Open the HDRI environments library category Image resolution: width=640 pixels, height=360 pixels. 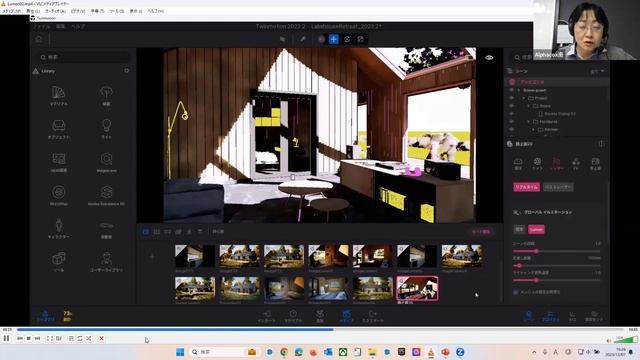pos(59,162)
